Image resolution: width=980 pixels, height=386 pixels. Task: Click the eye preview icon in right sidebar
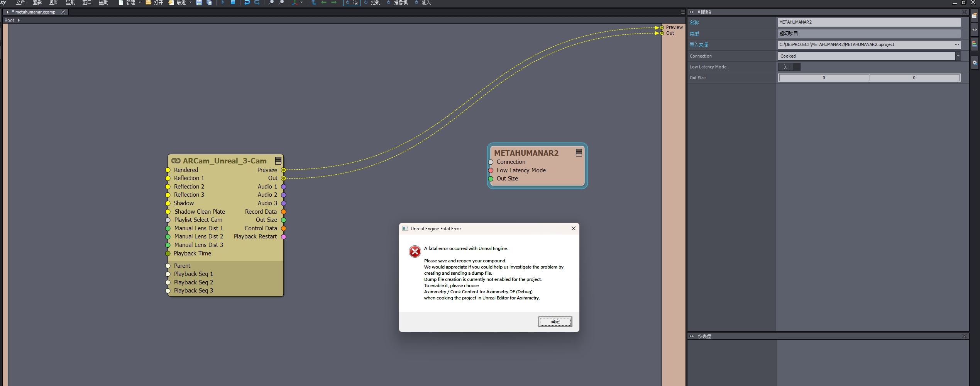[x=975, y=29]
